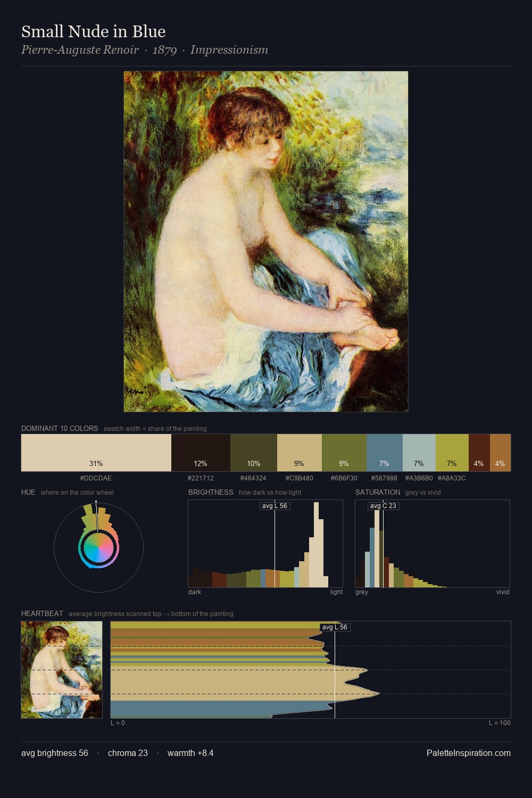The width and height of the screenshot is (532, 798).
Task: Click the tallest light bar in brightness histogram
Action: [317, 545]
